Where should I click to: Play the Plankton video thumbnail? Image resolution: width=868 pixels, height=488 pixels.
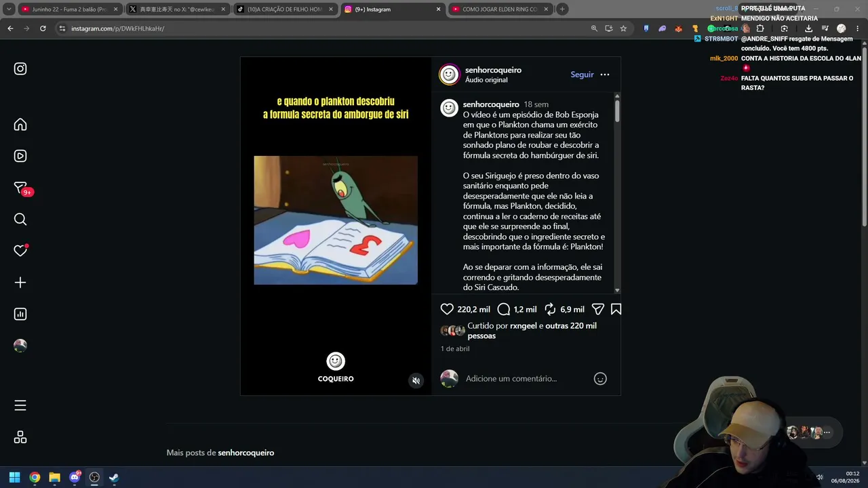336,220
